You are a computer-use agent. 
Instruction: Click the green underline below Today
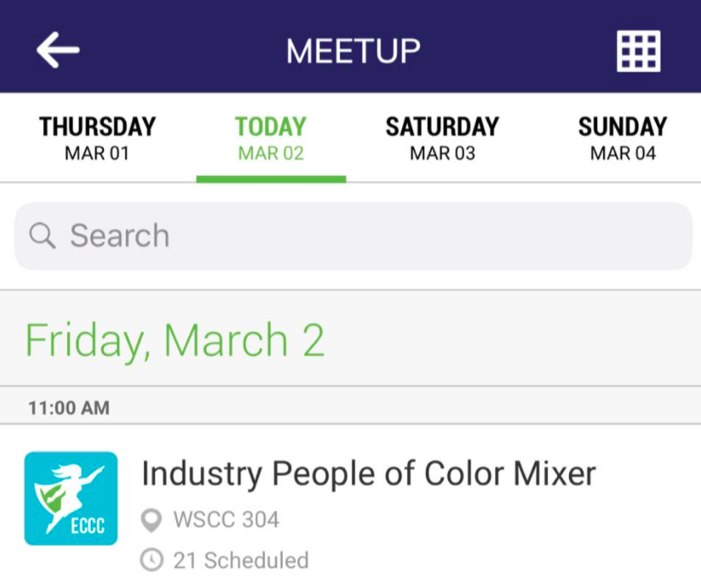[271, 179]
